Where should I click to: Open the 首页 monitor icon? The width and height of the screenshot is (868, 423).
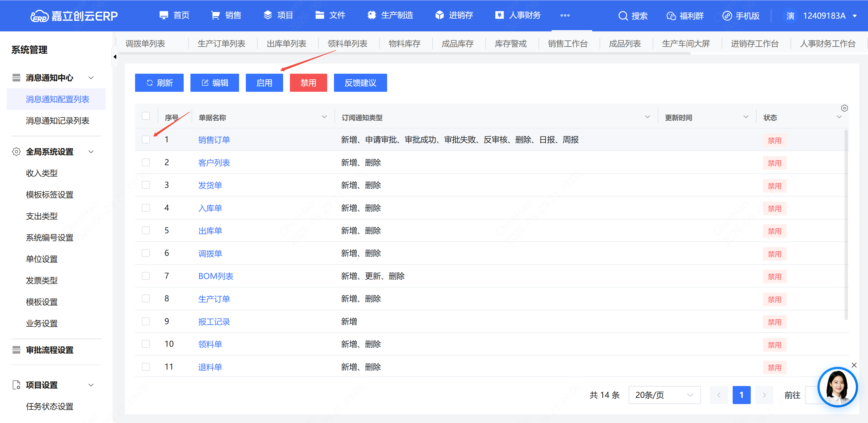click(x=164, y=15)
